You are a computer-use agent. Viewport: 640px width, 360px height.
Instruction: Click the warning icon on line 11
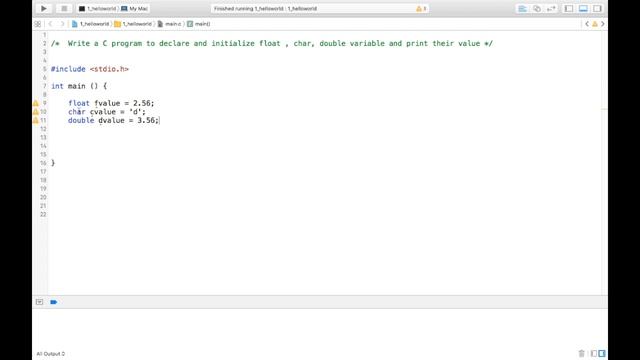(x=36, y=120)
